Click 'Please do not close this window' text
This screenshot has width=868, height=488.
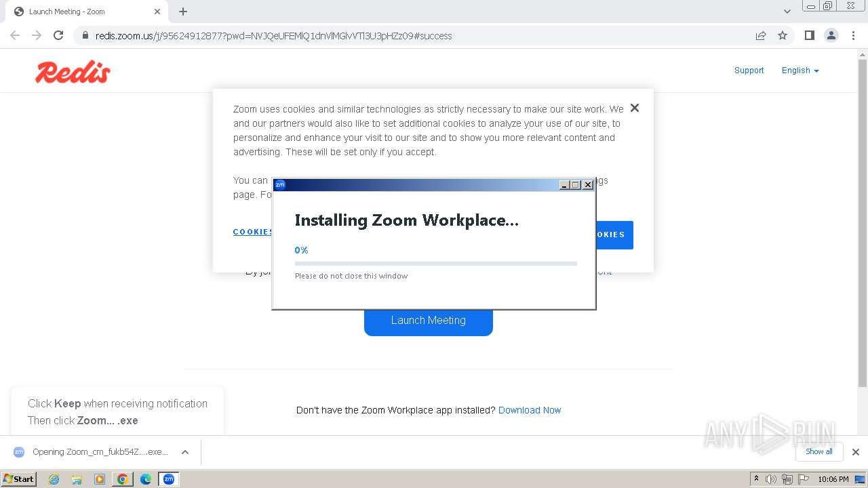pos(351,276)
